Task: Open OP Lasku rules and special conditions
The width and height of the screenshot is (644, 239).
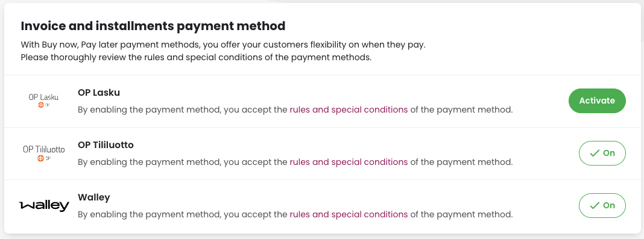Action: 349,110
